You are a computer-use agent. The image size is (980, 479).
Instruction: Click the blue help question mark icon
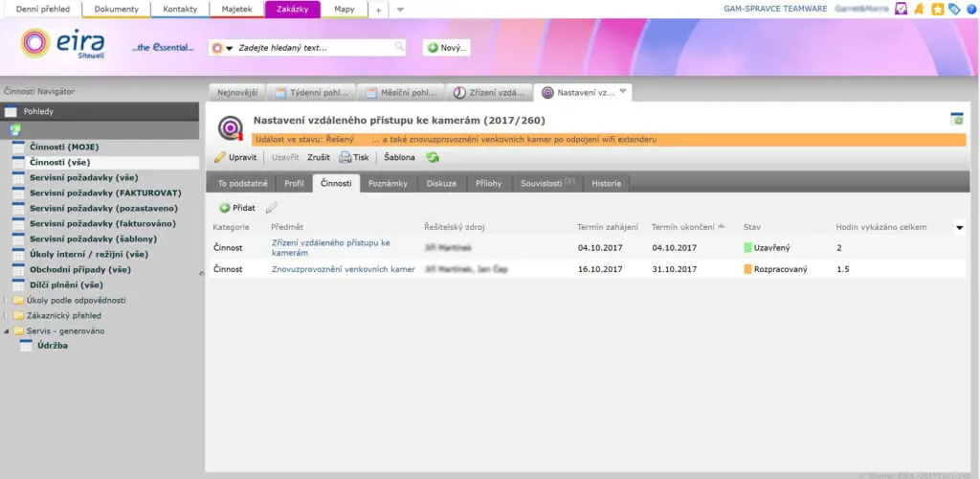[971, 9]
